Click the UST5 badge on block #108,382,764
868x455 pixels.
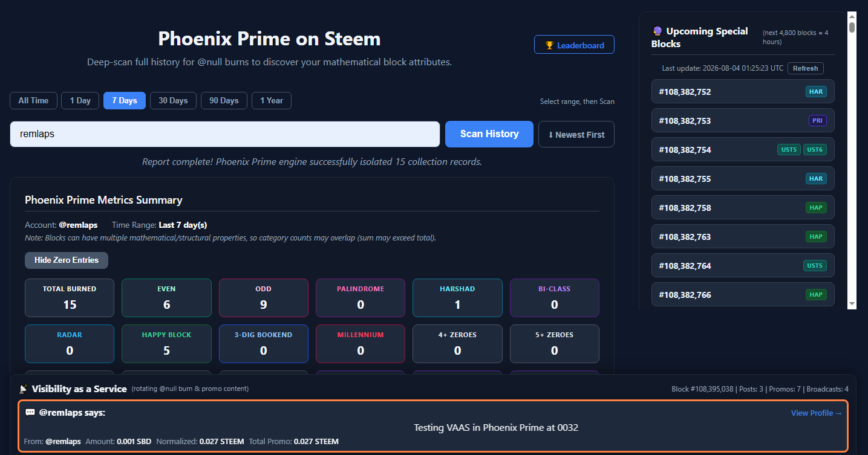815,266
